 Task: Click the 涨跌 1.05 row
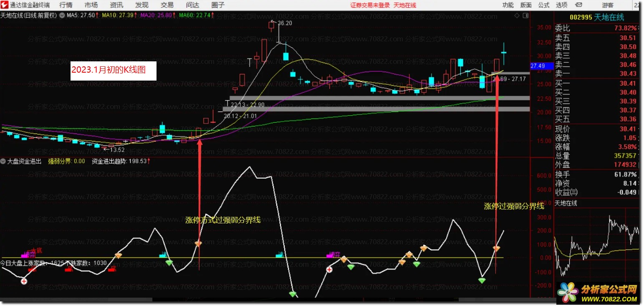point(596,138)
